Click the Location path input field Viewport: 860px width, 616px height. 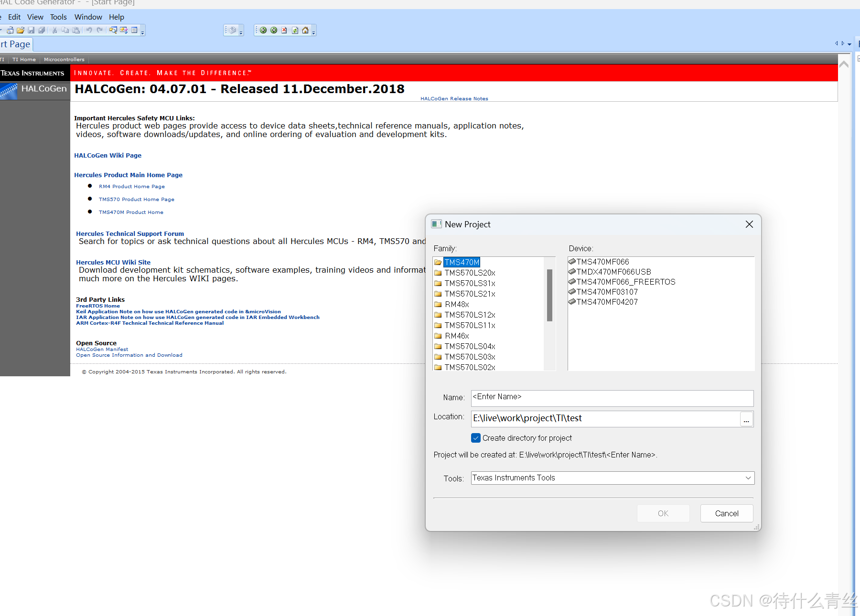605,419
